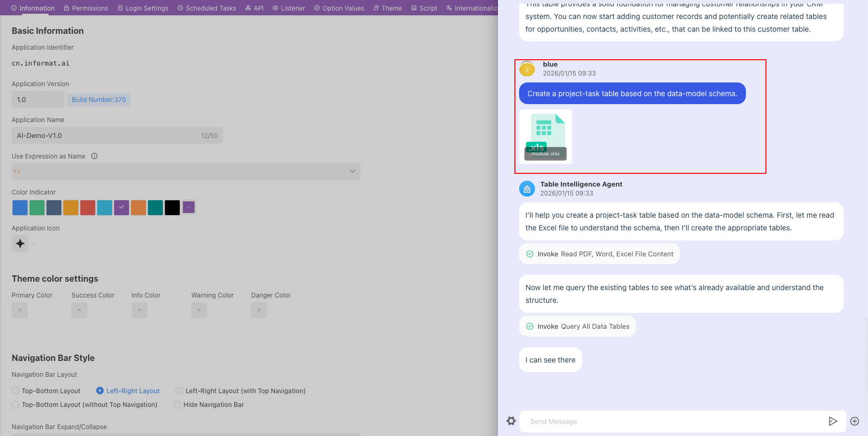The image size is (868, 436).
Task: Open chat settings gear icon
Action: tap(511, 421)
